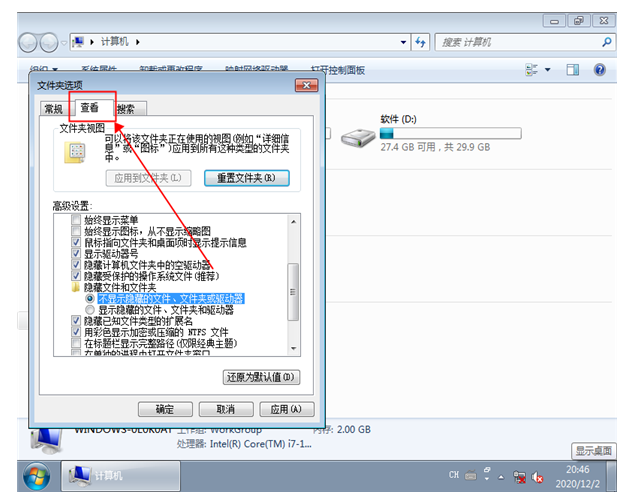This screenshot has width=631, height=498.
Task: Click the 软件 (D:) drive label
Action: [399, 119]
